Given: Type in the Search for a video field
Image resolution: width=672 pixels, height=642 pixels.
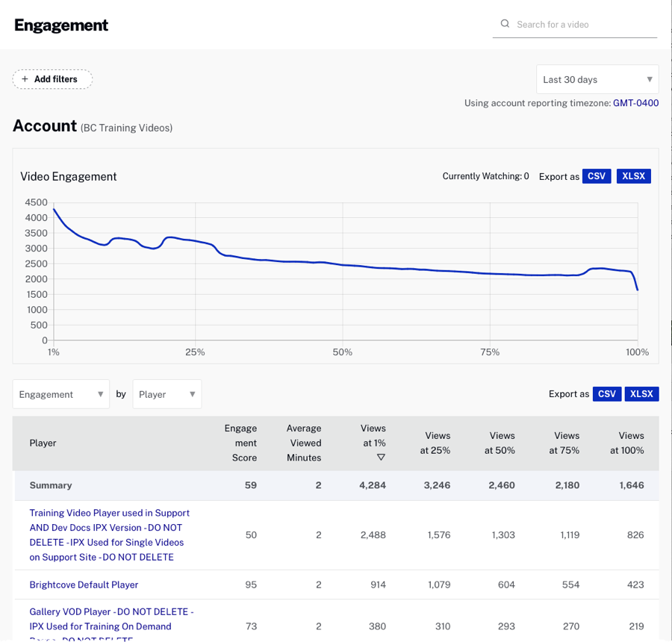Looking at the screenshot, I should click(x=582, y=25).
